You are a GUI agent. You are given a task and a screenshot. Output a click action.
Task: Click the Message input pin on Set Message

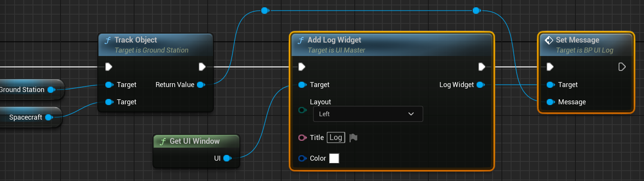[x=551, y=102]
